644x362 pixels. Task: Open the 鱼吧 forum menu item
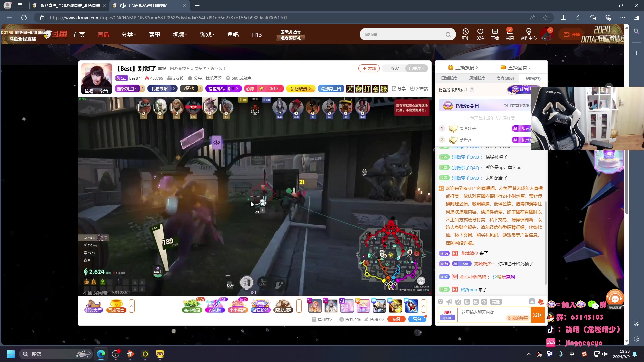click(233, 35)
